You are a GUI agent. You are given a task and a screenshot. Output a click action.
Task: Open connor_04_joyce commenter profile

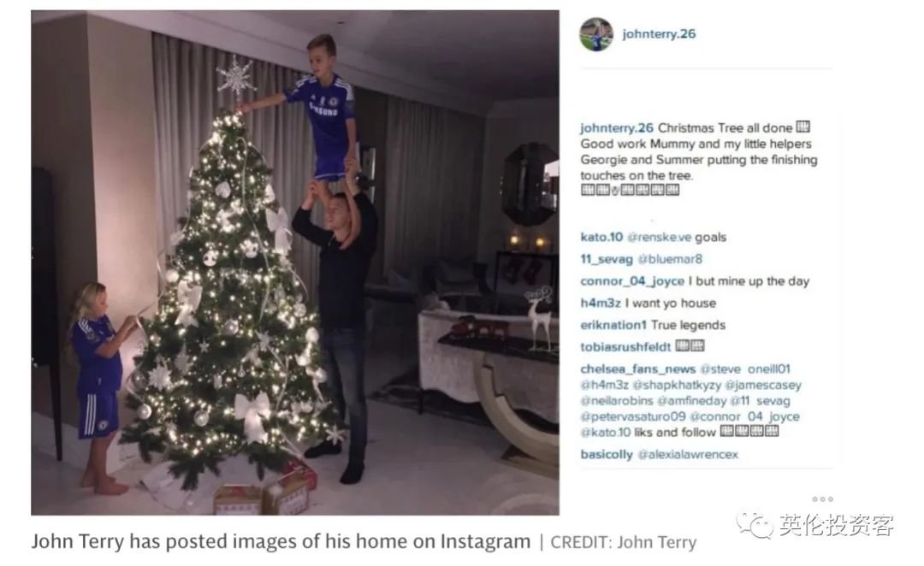632,281
